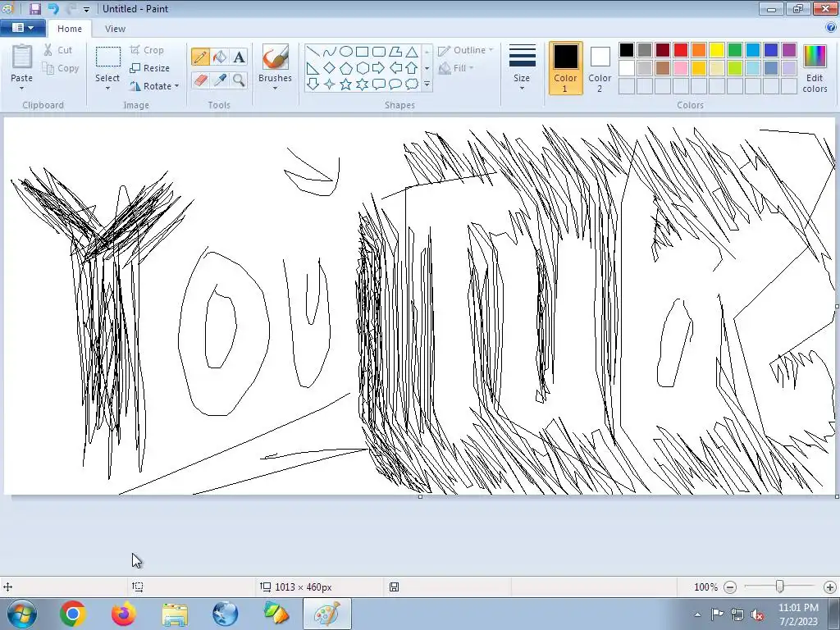Open Firefox from the taskbar
Image resolution: width=840 pixels, height=630 pixels.
coord(124,614)
